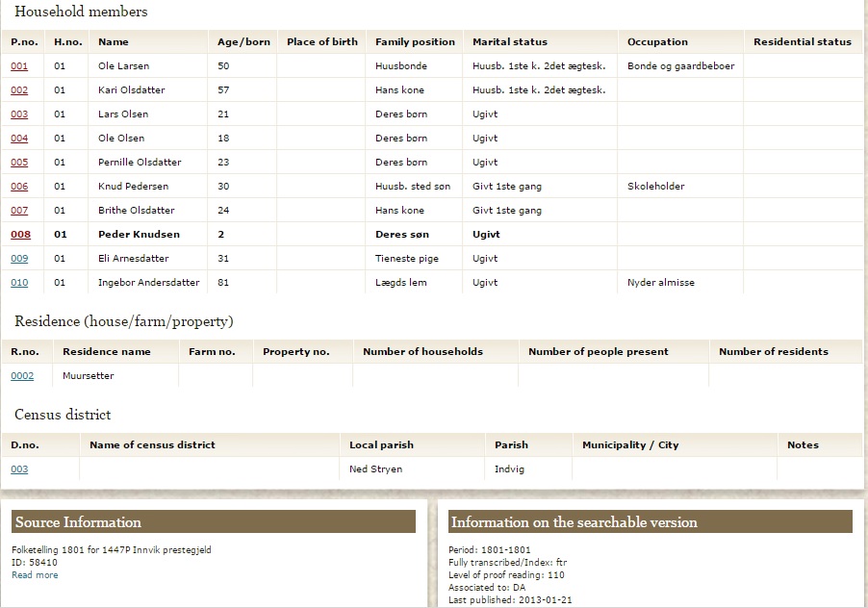Select the name Lars Olsen
Image resolution: width=868 pixels, height=608 pixels.
[123, 114]
